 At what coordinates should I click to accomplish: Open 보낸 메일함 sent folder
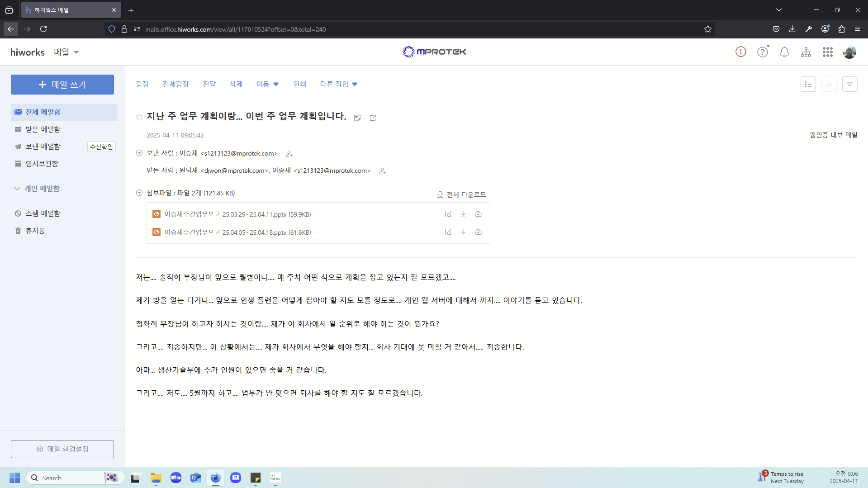(x=43, y=147)
